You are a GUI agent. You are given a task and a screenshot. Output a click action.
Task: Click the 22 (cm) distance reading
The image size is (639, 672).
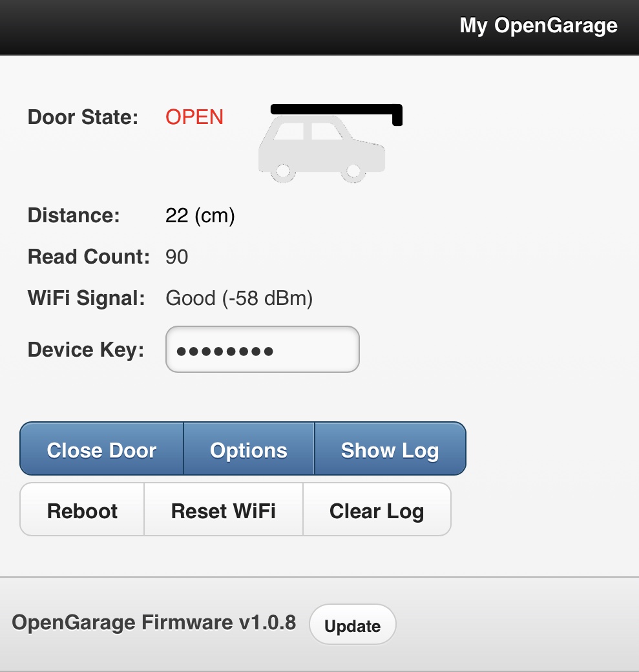[200, 215]
